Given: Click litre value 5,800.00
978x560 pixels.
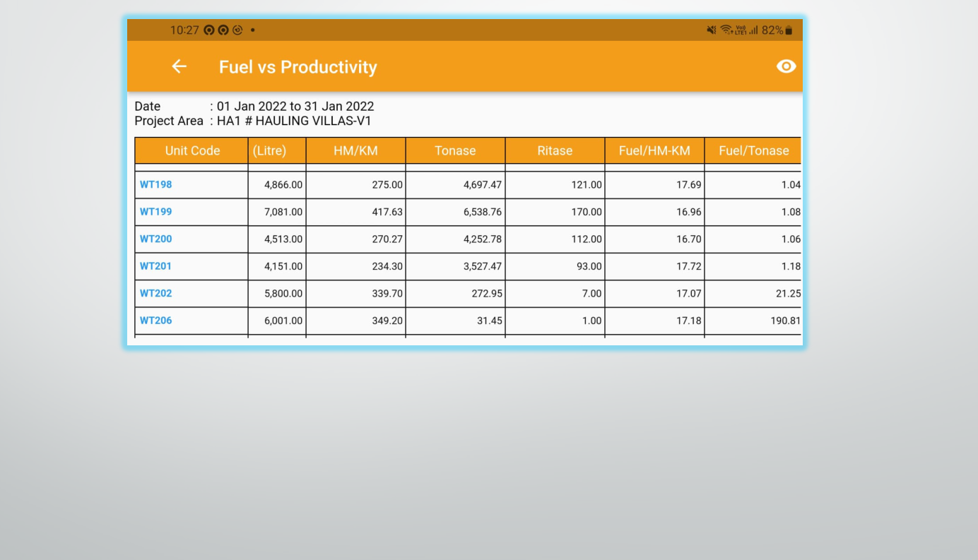Looking at the screenshot, I should click(283, 294).
